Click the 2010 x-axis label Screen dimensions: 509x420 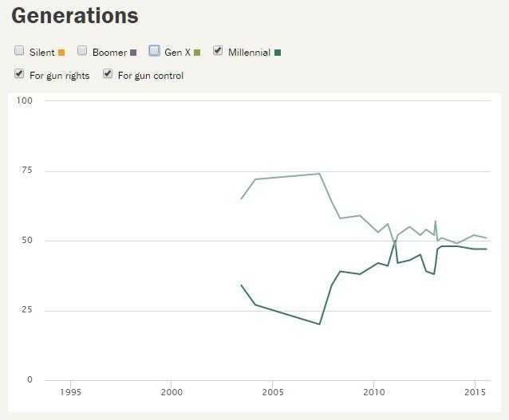pyautogui.click(x=373, y=392)
